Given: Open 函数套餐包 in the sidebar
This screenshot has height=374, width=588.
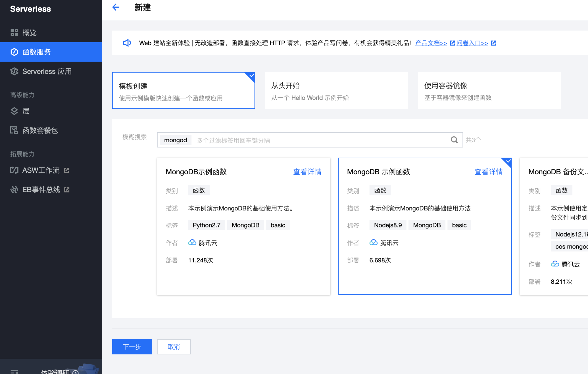Looking at the screenshot, I should pos(51,130).
